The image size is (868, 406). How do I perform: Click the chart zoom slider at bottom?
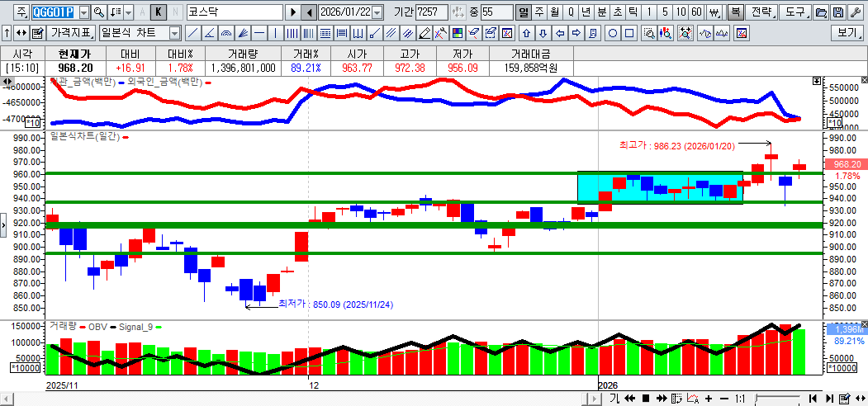click(776, 399)
